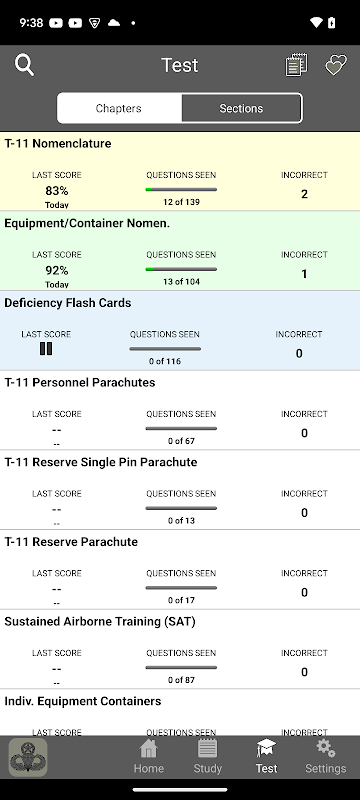360x800 pixels.
Task: Resume Deficiency Flash Cards test
Action: point(180,331)
